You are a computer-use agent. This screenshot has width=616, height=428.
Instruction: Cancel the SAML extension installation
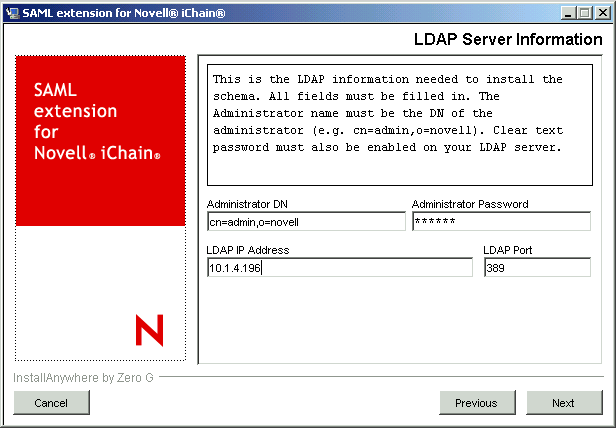point(51,402)
